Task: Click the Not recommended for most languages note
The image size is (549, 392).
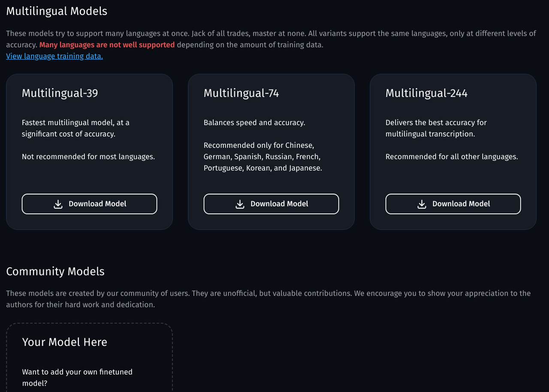Action: coord(88,157)
